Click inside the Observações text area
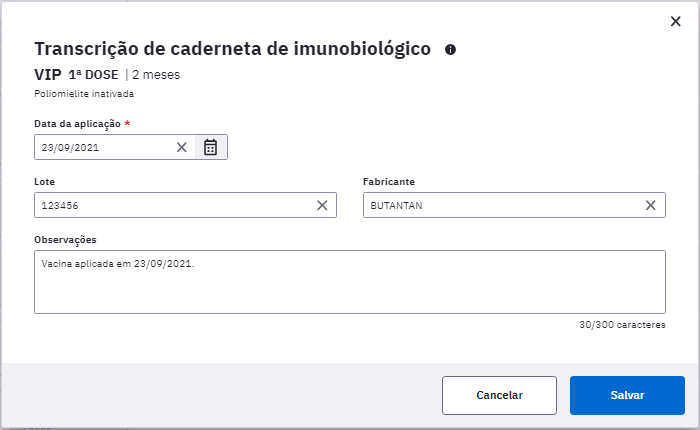Screen dimensions: 700x430 350,282
